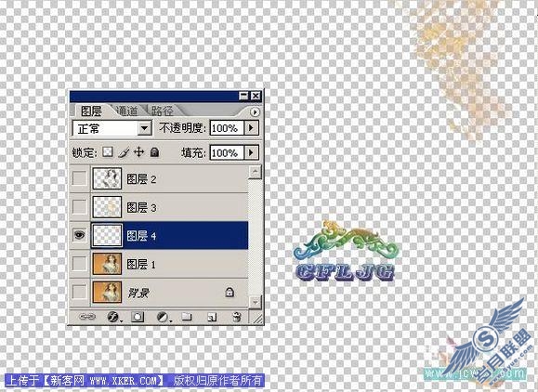538x392 pixels.
Task: Switch to the 通道 tab
Action: pyautogui.click(x=127, y=111)
